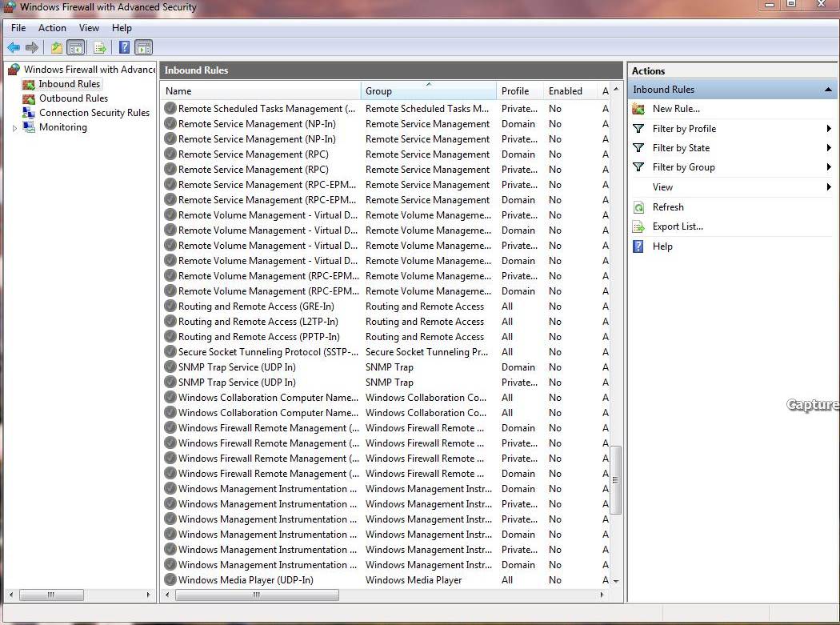Select Outbound Rules in the tree

(x=74, y=98)
